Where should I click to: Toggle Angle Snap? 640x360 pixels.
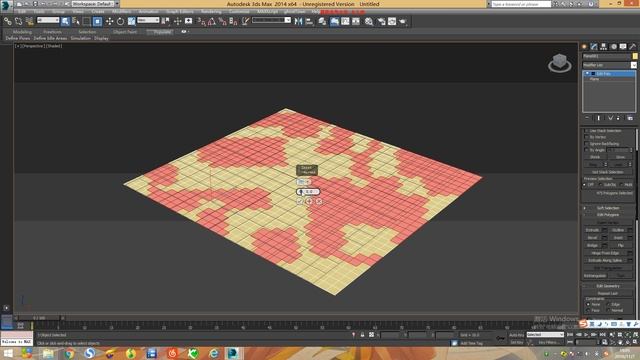click(x=212, y=21)
